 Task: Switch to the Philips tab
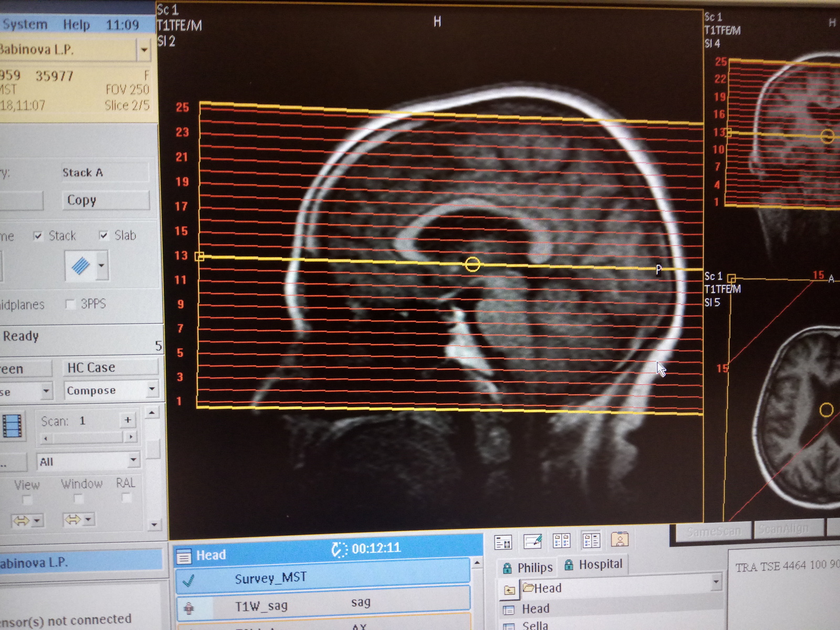pos(528,568)
